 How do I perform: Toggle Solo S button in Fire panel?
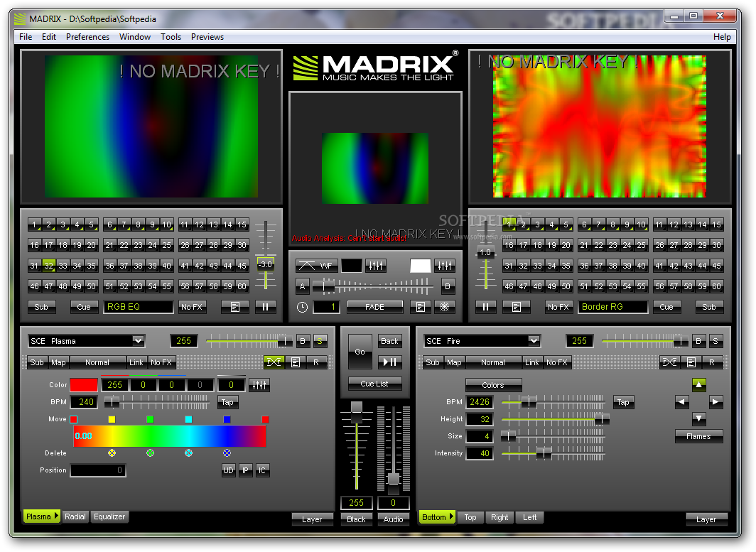click(715, 341)
